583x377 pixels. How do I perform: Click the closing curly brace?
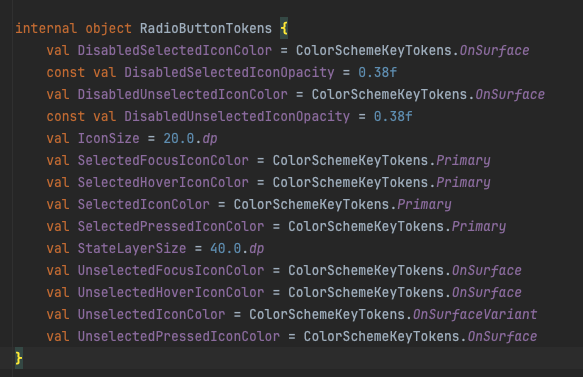19,358
